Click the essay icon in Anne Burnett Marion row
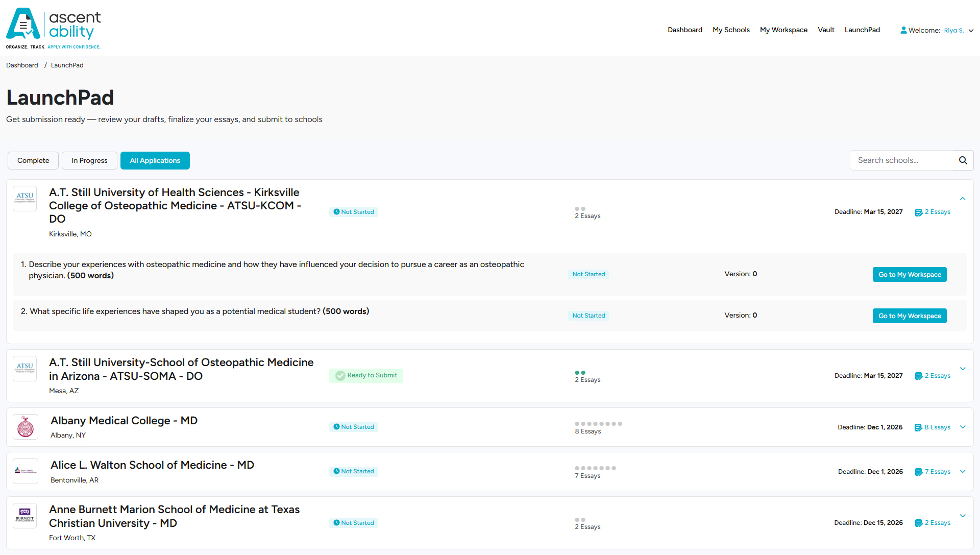This screenshot has height=555, width=980. (919, 523)
